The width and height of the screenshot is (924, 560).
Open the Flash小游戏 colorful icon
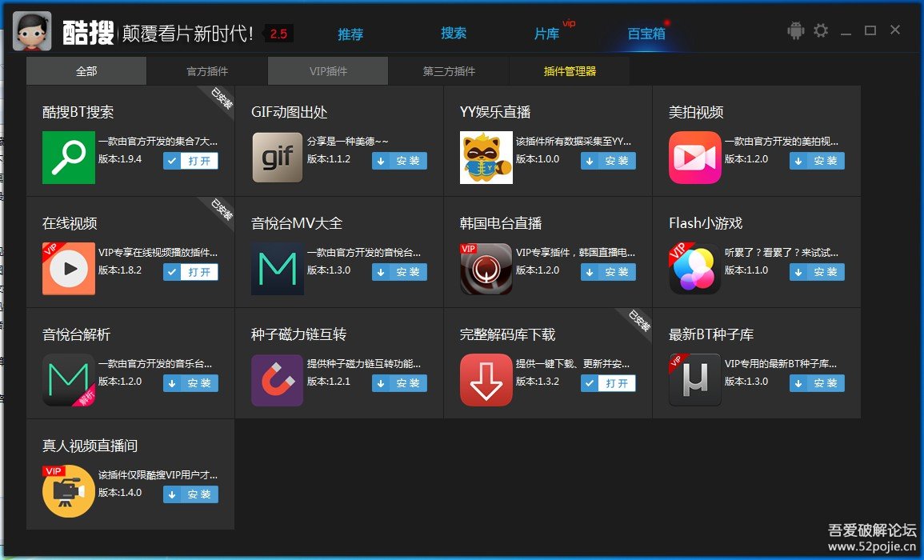(x=694, y=269)
